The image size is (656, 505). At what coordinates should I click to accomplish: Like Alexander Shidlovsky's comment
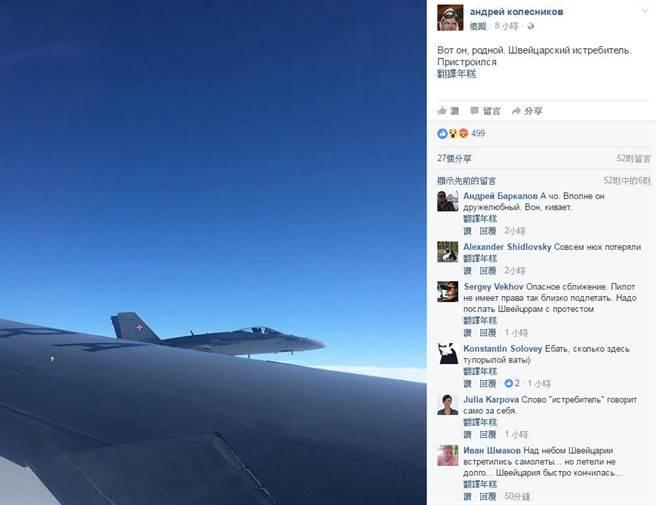pyautogui.click(x=467, y=271)
